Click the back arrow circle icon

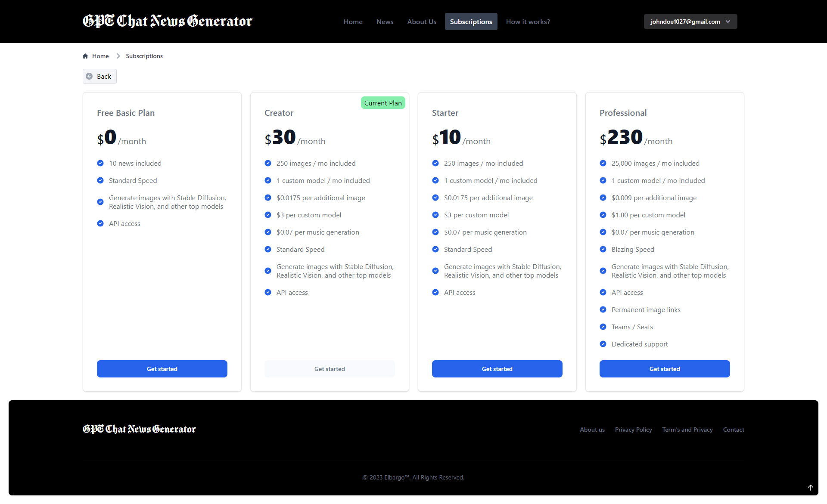point(89,76)
